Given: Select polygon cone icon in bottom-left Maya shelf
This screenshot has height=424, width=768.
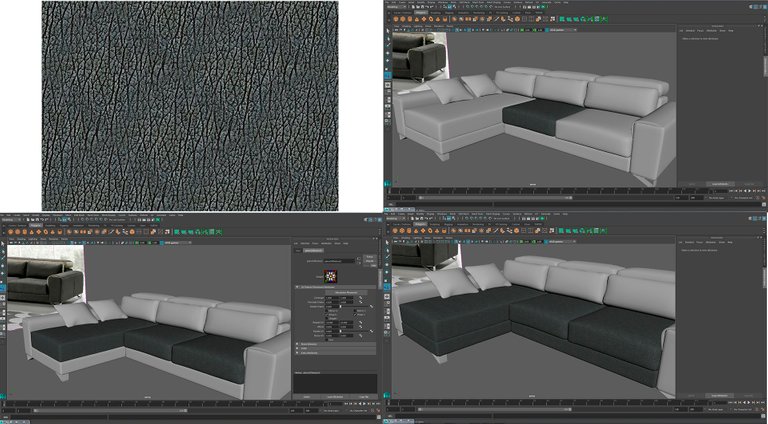Looking at the screenshot, I should [x=32, y=232].
